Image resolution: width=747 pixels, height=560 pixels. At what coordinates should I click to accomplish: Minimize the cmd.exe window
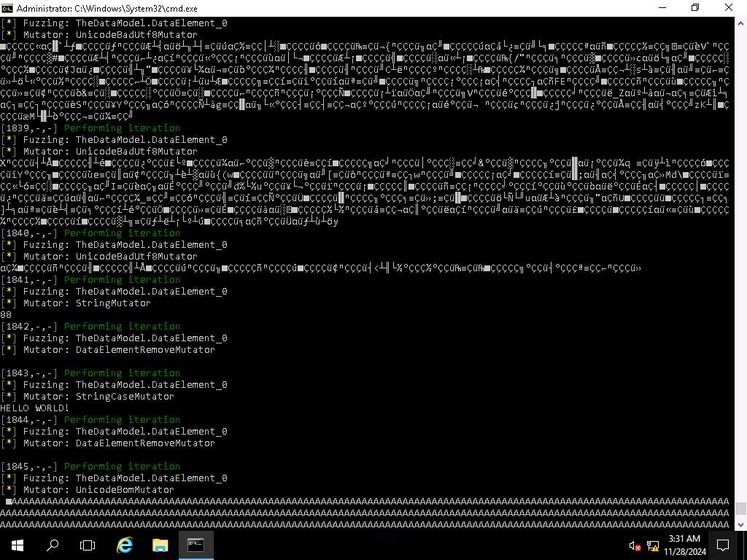[x=662, y=8]
